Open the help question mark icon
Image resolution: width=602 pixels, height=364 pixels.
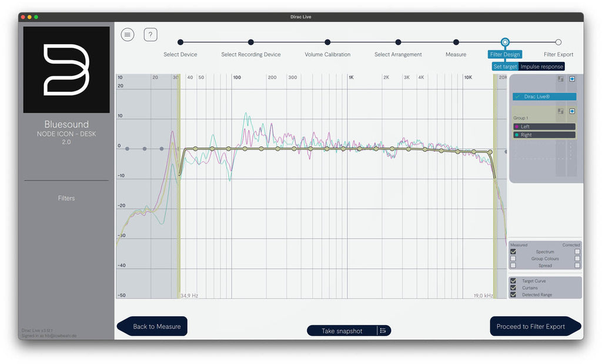point(150,35)
